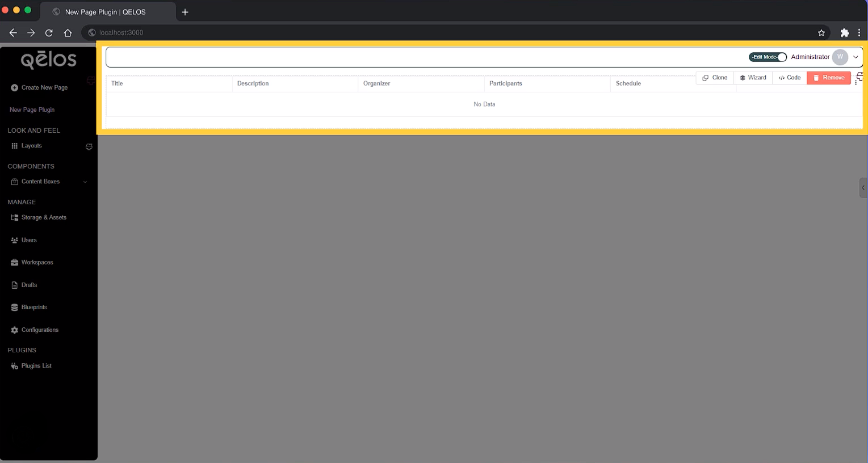Open Drafts from the sidebar
This screenshot has width=868, height=463.
click(29, 285)
